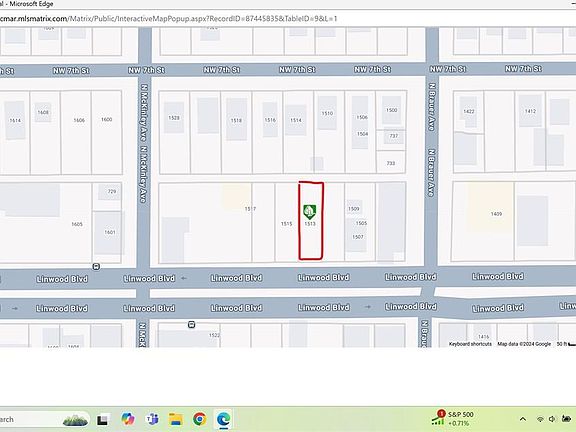Select parcel labeled 1422
576x432 pixels.
tap(469, 111)
